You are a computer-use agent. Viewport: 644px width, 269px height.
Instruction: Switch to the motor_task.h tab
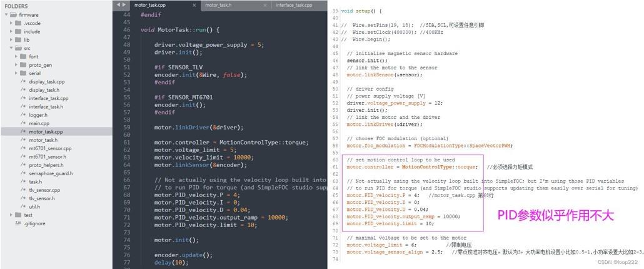[218, 6]
